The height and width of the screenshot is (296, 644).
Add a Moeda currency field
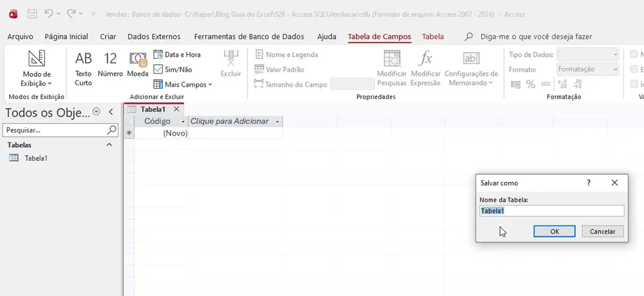coord(137,64)
